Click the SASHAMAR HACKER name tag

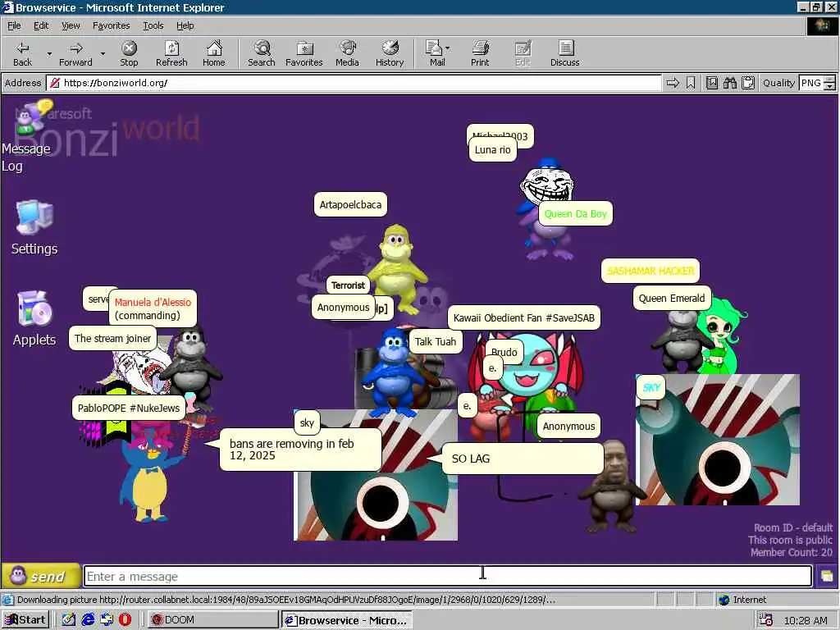click(x=651, y=271)
